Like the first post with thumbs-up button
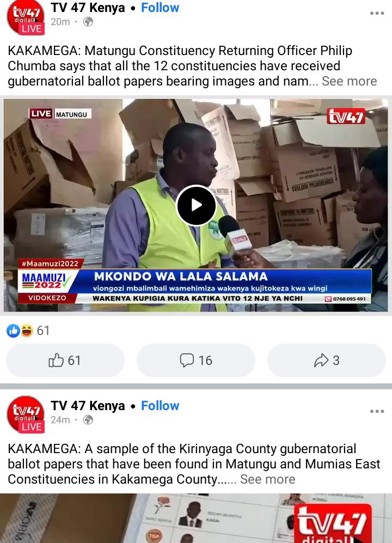 tap(65, 361)
